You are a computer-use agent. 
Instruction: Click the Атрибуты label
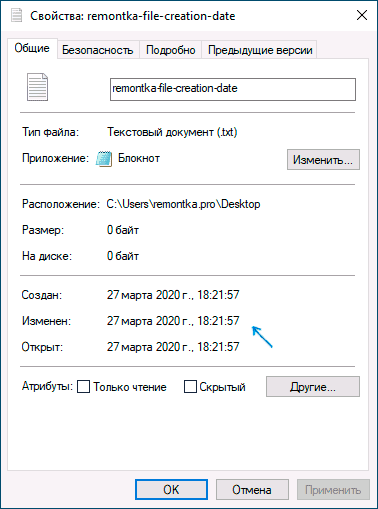(x=47, y=386)
